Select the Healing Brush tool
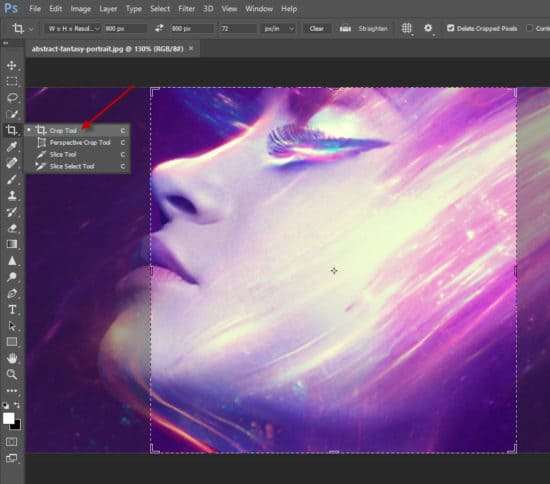This screenshot has height=484, width=550. click(x=12, y=163)
